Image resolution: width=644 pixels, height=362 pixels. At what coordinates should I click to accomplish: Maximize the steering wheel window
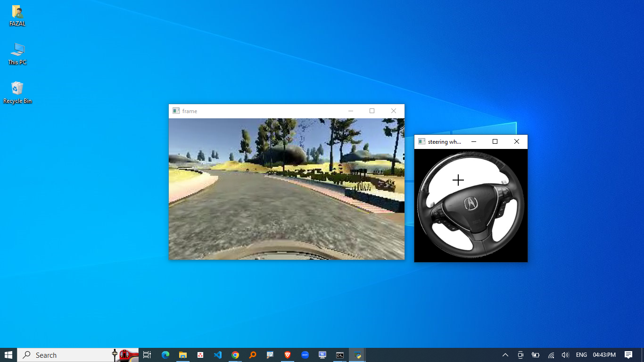(x=495, y=141)
